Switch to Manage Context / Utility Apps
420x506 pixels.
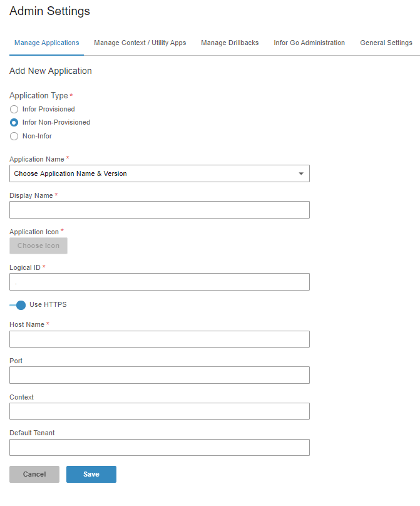pos(140,43)
